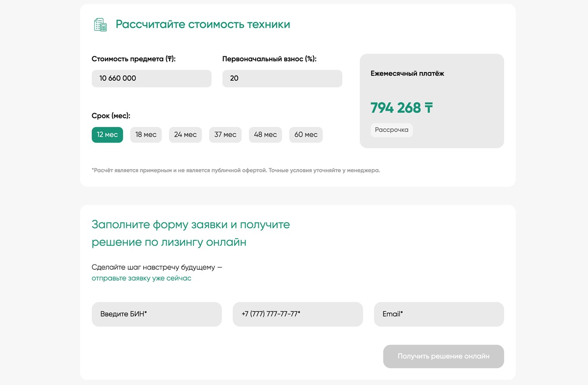Select the 12 мес term option
The image size is (588, 385).
(x=107, y=135)
